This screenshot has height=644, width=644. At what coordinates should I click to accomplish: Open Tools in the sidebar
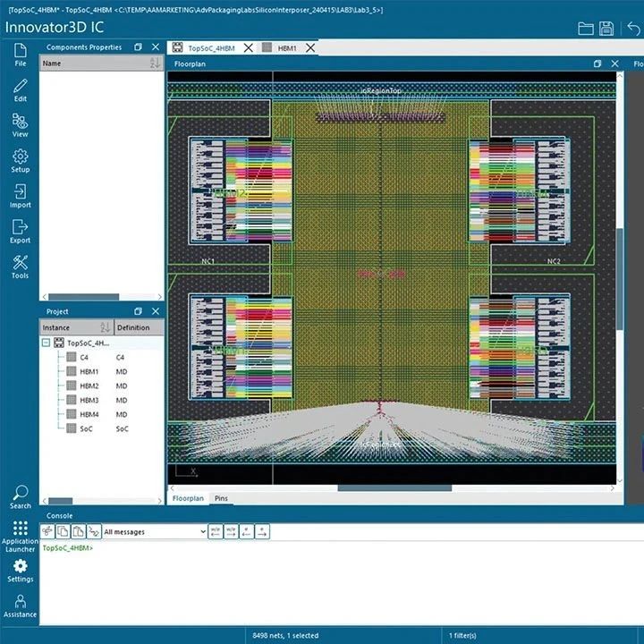[20, 267]
